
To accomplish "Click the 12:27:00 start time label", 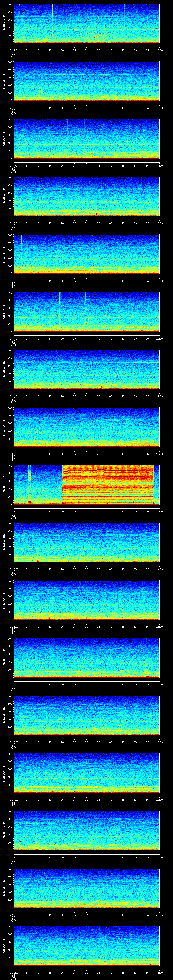I will pos(14,799).
